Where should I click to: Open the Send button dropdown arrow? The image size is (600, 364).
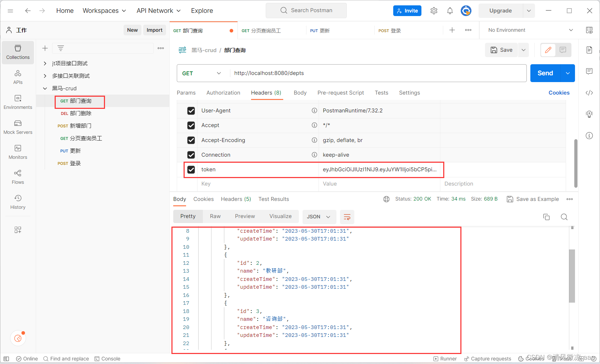[x=568, y=73]
